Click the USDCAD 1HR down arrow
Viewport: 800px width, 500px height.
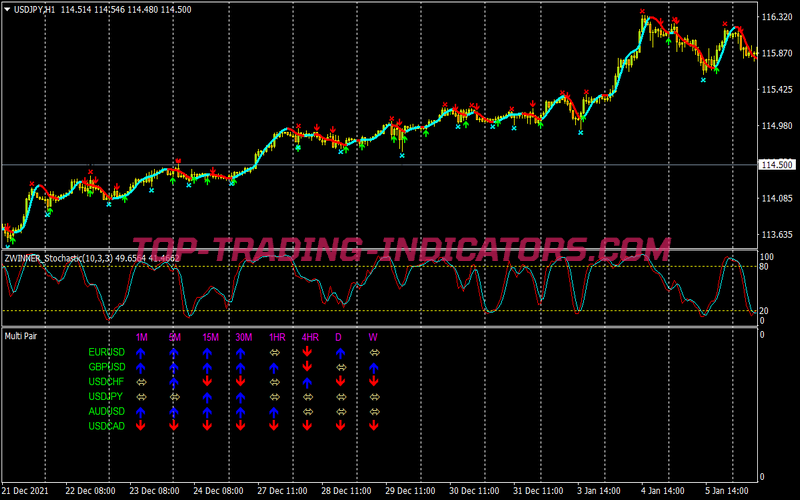[274, 426]
